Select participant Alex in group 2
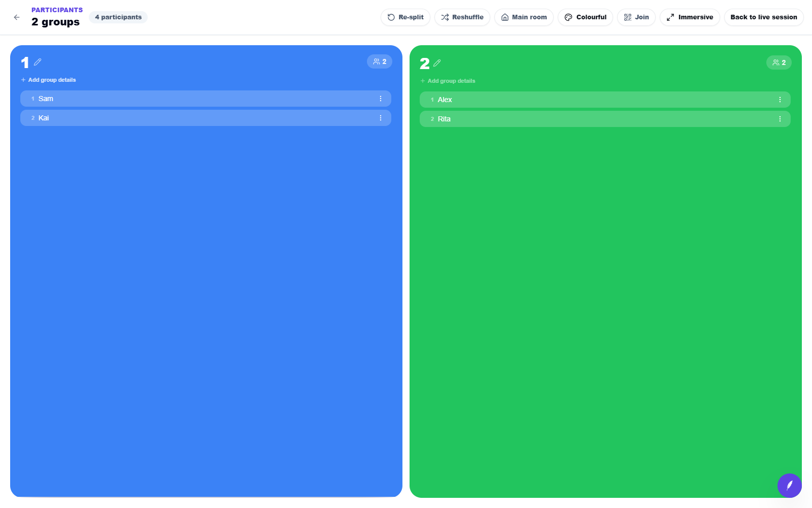 (x=605, y=100)
